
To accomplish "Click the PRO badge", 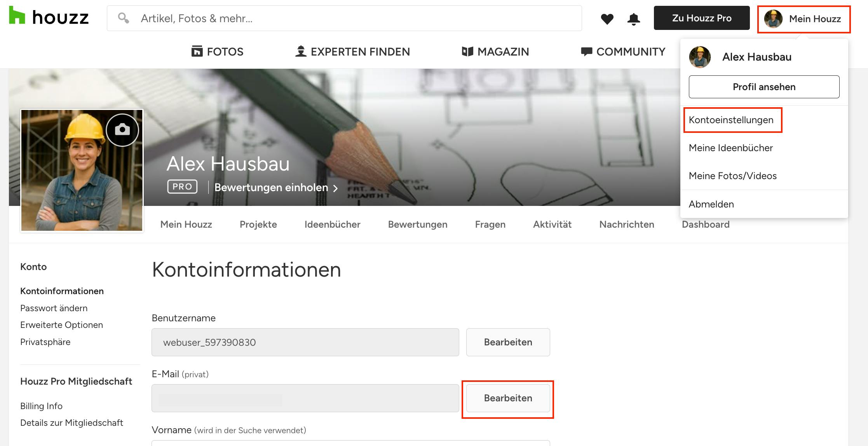I will click(182, 186).
